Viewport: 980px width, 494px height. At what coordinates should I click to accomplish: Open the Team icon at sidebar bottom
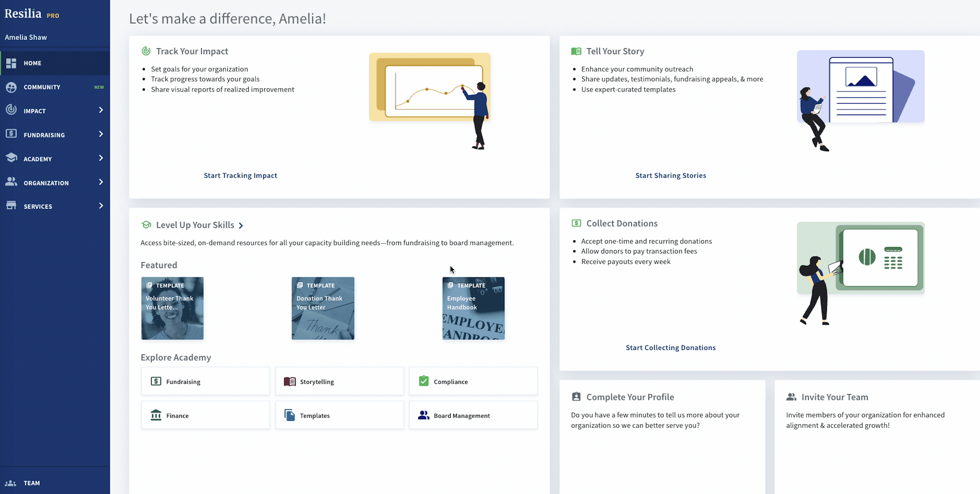tap(11, 483)
